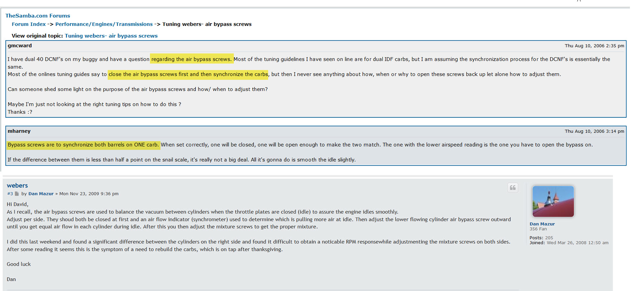This screenshot has height=291, width=644.
Task: Open Dan Mazur profile name under avatar
Action: (x=542, y=224)
